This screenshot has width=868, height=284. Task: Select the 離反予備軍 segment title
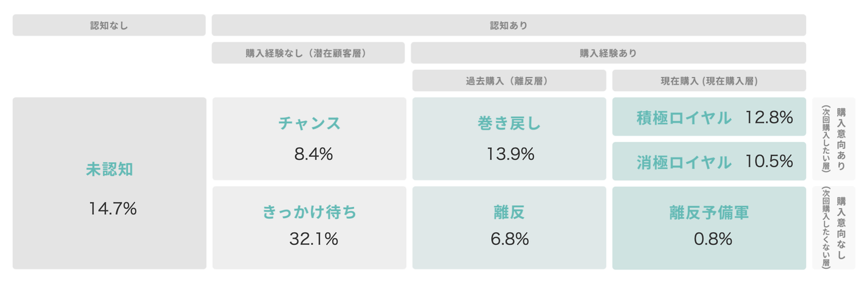point(709,212)
